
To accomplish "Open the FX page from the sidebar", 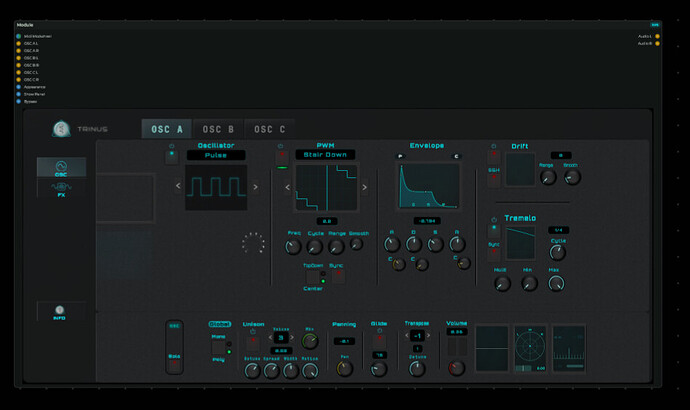I will [x=61, y=189].
